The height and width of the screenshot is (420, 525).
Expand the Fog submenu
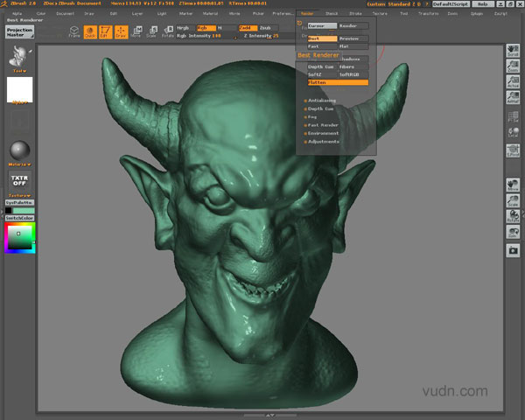coord(310,117)
